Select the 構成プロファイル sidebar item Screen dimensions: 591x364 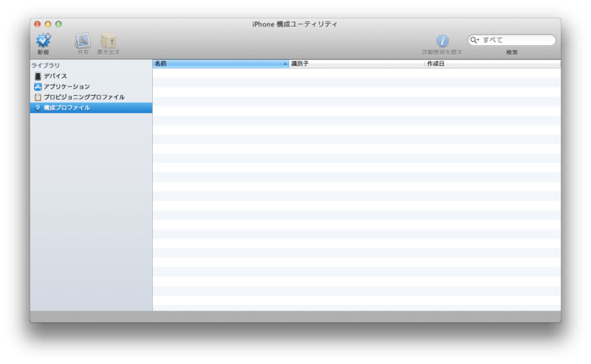66,108
